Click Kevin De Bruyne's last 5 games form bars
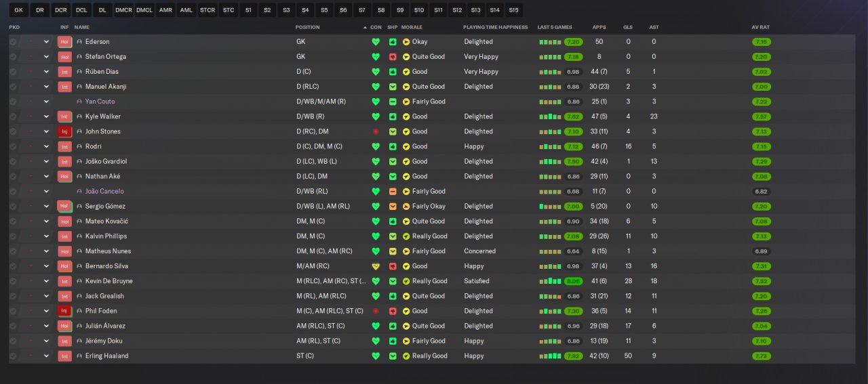Viewport: 868px width, 384px height. click(550, 281)
